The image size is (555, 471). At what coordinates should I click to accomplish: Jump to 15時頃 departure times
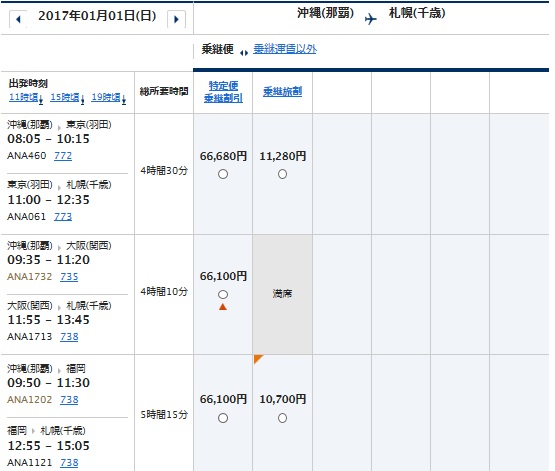(67, 98)
